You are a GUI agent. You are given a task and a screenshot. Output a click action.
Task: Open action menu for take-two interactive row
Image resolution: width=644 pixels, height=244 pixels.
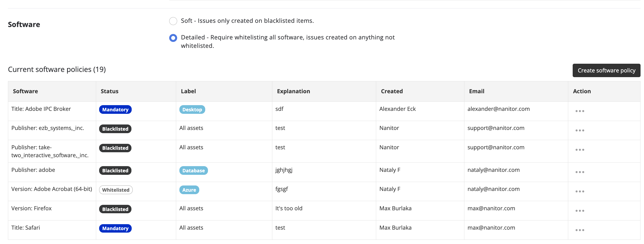[x=579, y=150]
